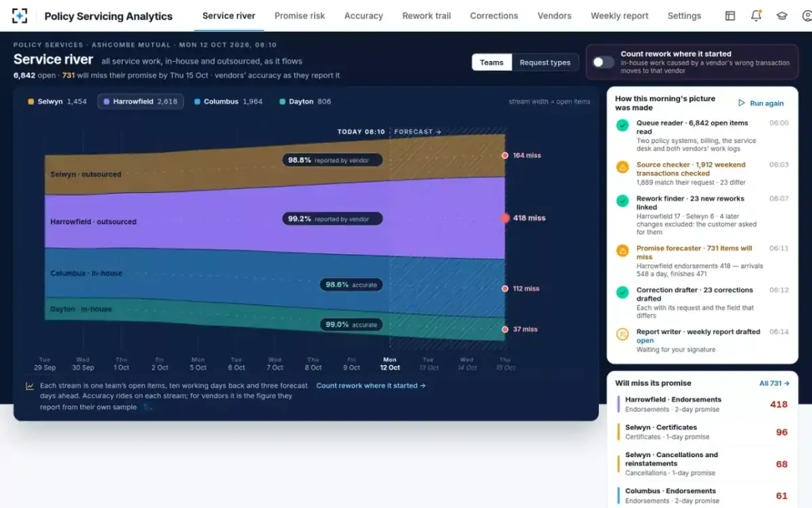Click Run again in morning picture panel
The width and height of the screenshot is (812, 508).
coord(761,104)
